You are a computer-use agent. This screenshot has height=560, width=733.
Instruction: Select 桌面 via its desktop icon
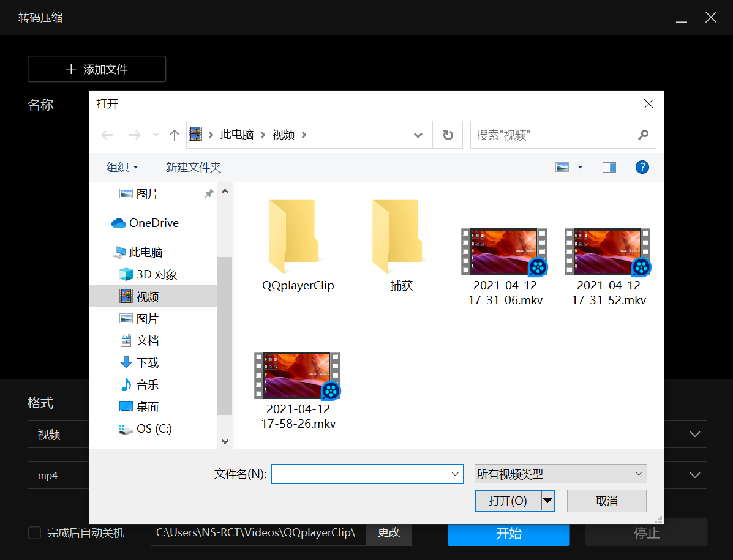(126, 406)
